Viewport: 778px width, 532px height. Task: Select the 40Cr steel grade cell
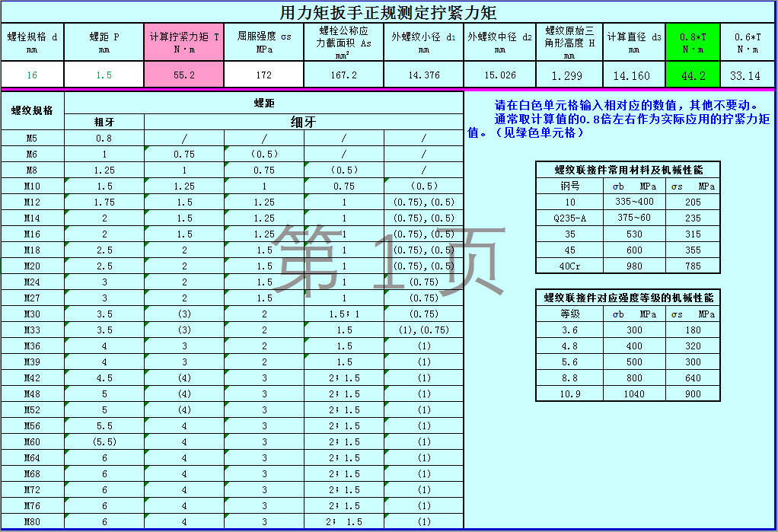point(569,266)
